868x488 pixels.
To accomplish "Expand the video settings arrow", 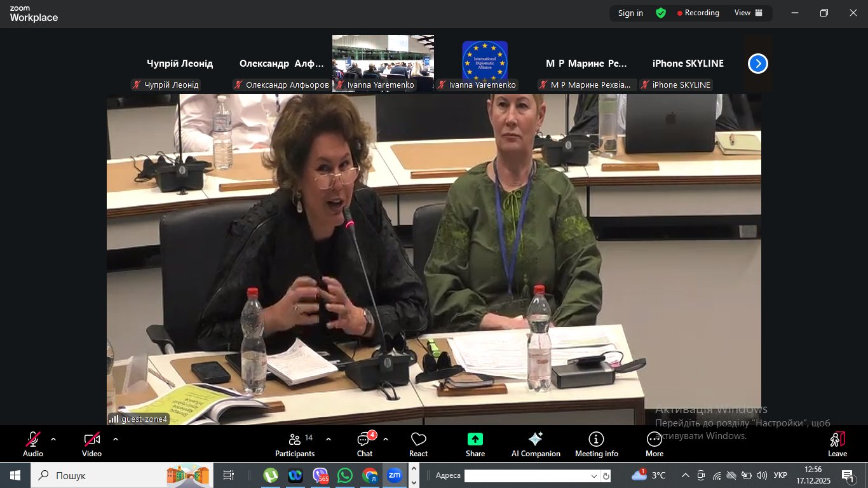I will (116, 439).
